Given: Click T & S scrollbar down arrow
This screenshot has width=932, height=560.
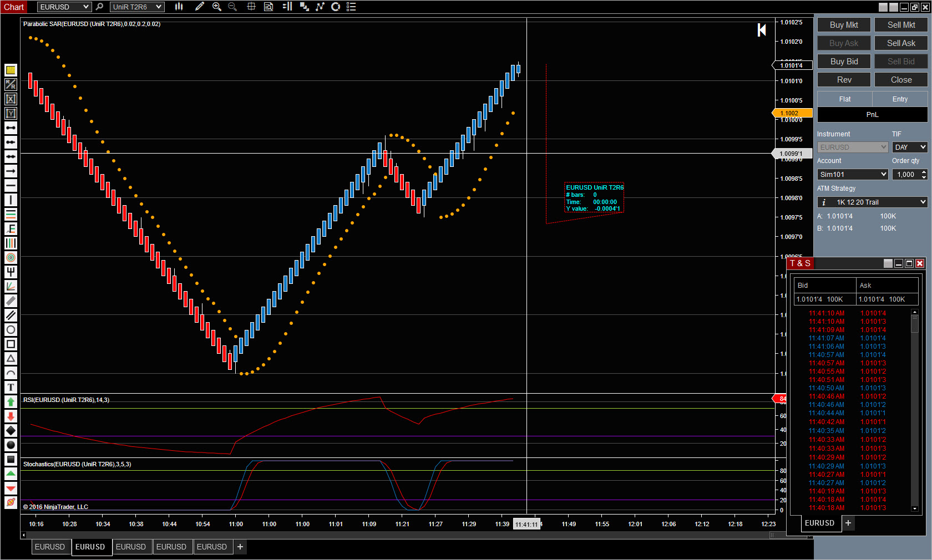Looking at the screenshot, I should tap(915, 508).
